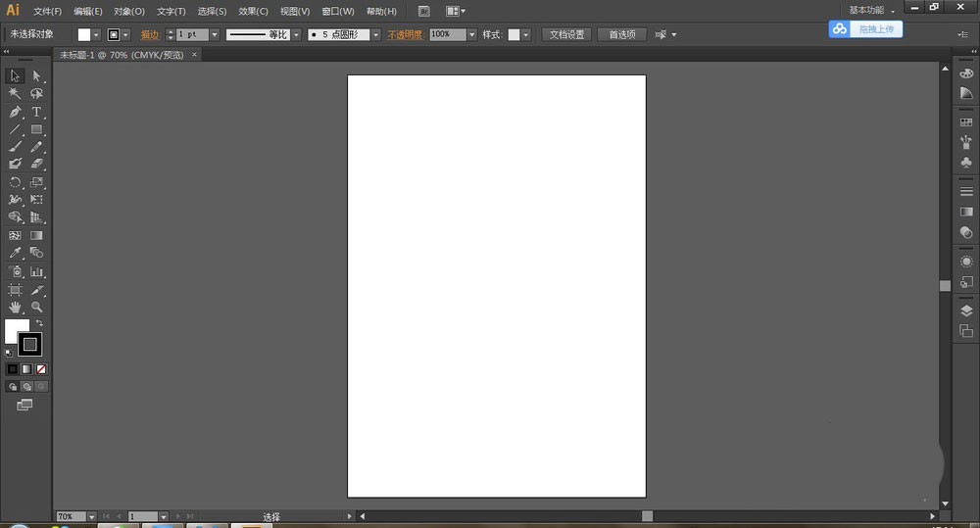This screenshot has width=980, height=528.
Task: Activate the Hand tool
Action: coord(16,307)
